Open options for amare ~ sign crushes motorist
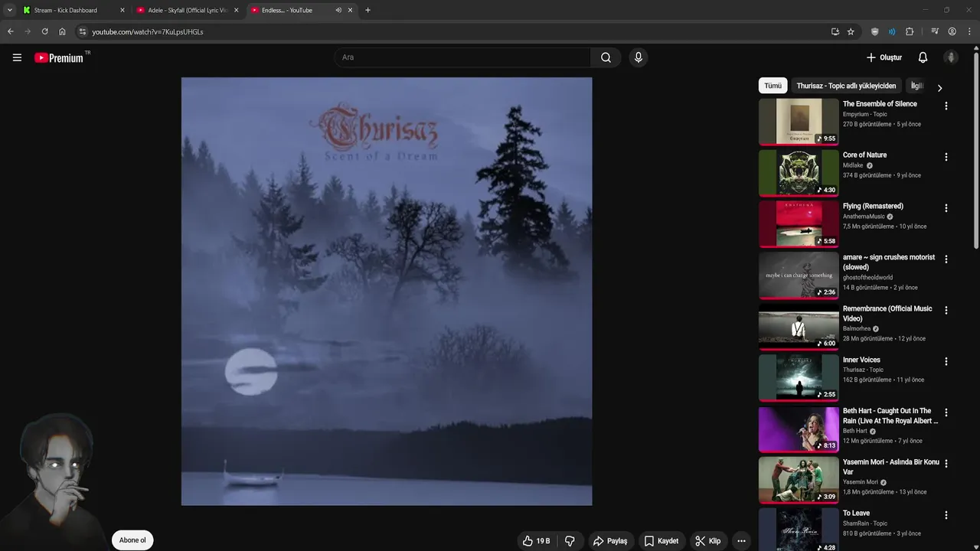 tap(946, 259)
